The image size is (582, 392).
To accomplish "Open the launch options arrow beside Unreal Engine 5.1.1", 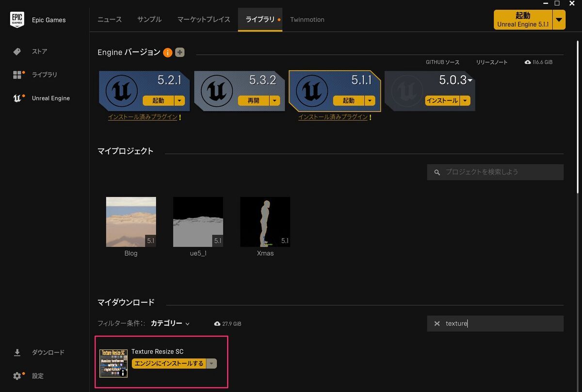I will [559, 20].
